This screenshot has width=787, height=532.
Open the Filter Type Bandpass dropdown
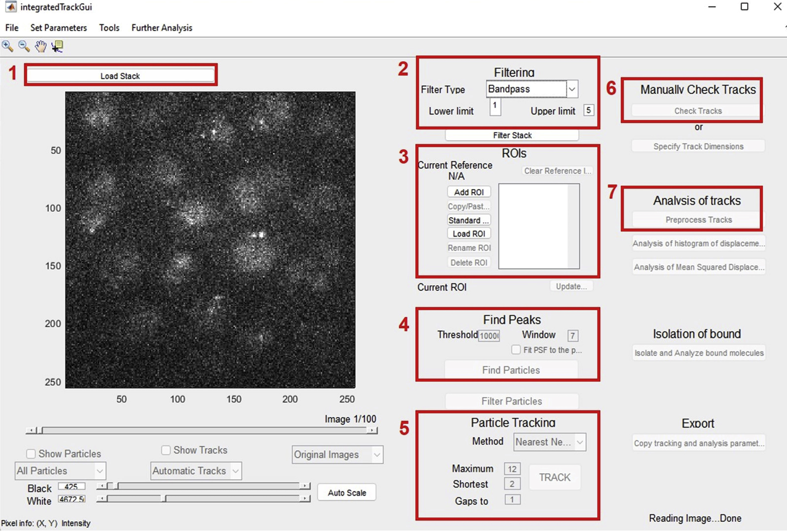click(x=572, y=89)
